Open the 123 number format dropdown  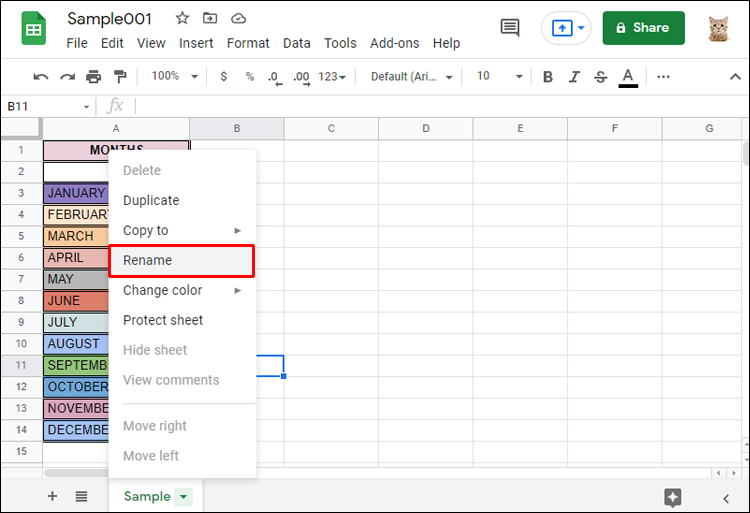[332, 76]
